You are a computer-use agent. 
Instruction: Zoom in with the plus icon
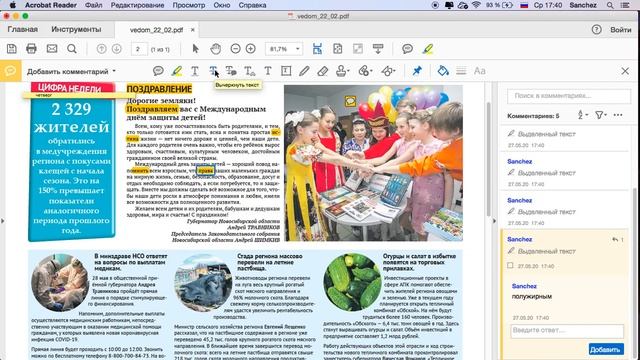tap(251, 49)
